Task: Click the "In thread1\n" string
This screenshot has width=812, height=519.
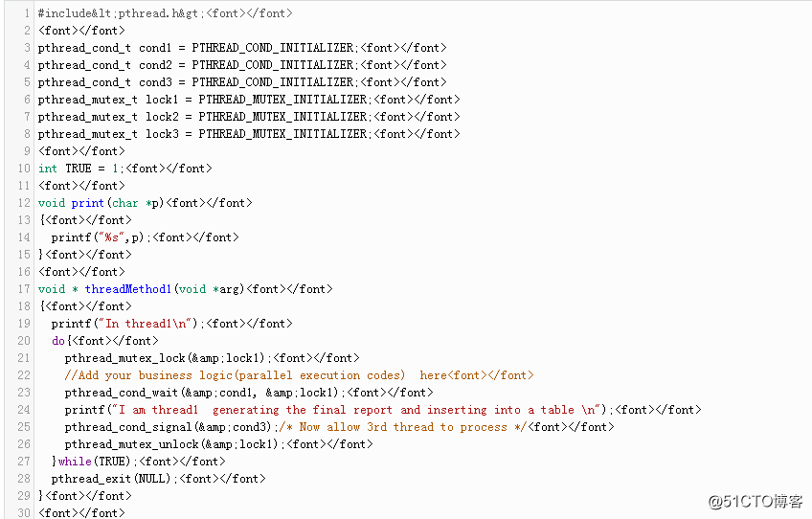Action: tap(145, 324)
